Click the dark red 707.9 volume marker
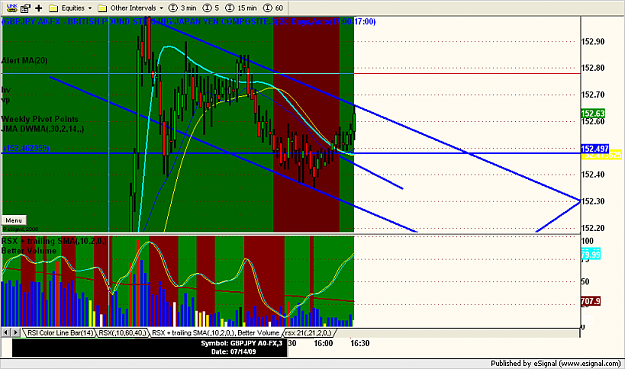This screenshot has height=369, width=625. [x=591, y=301]
